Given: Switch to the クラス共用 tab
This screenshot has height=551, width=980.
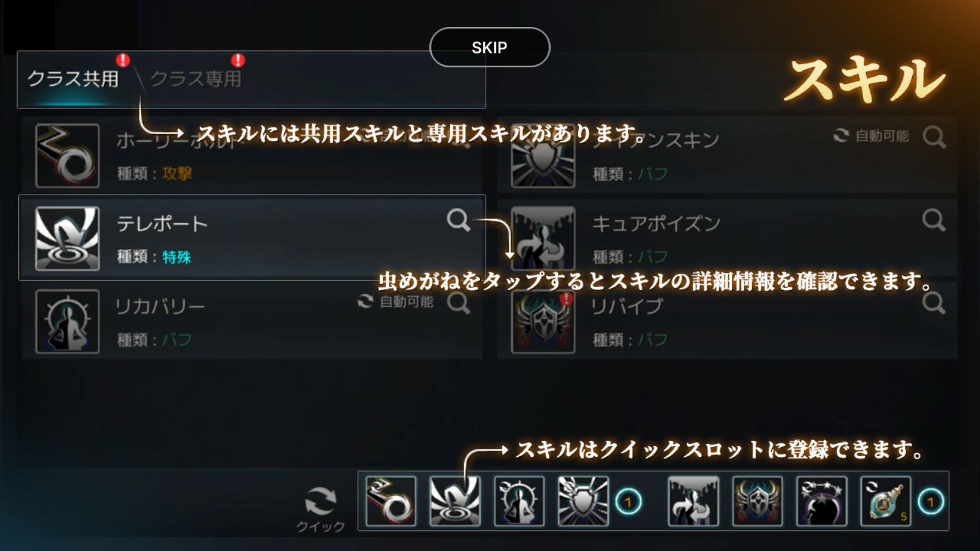Looking at the screenshot, I should (x=73, y=78).
